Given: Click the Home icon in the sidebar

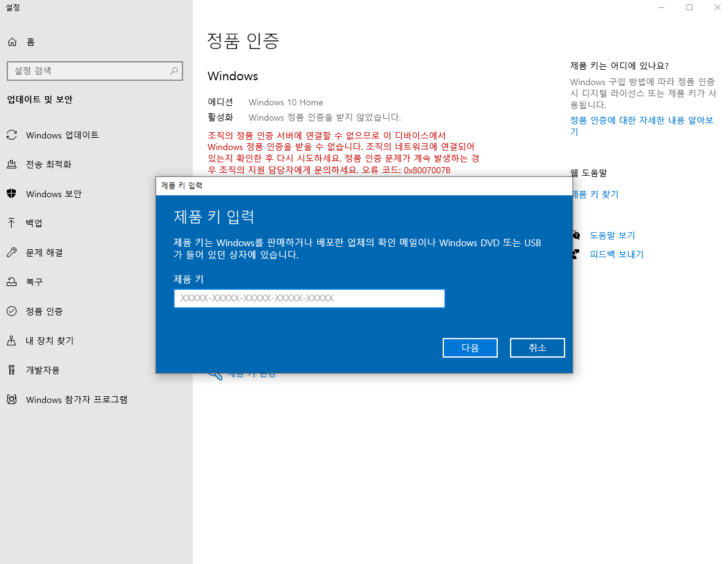Looking at the screenshot, I should (12, 42).
